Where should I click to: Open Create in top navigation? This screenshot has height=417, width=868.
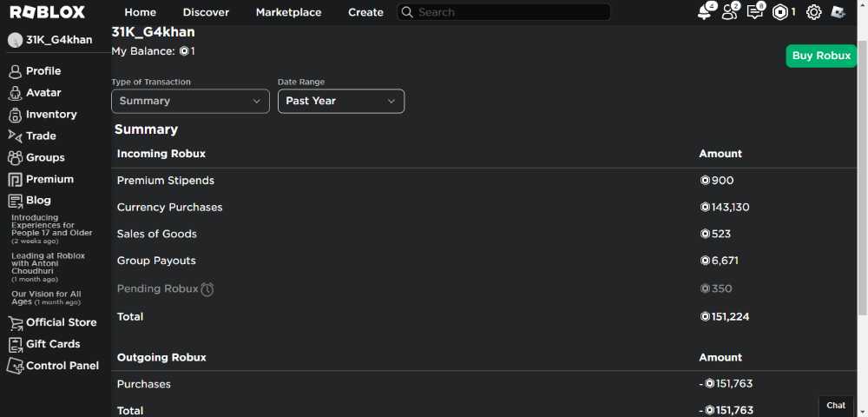pyautogui.click(x=365, y=12)
